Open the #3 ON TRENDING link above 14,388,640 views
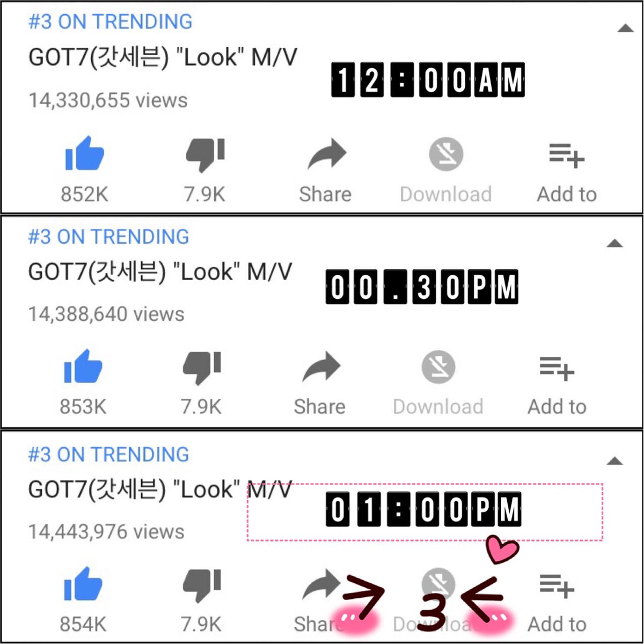 click(108, 237)
